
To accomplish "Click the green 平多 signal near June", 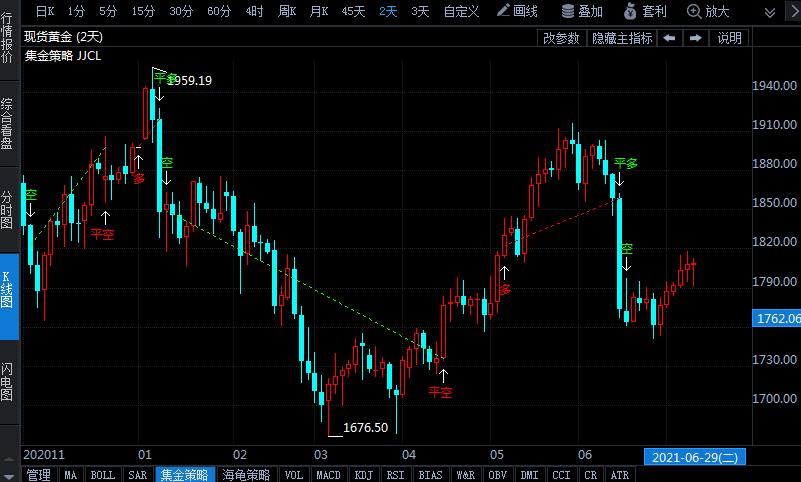I will tap(626, 163).
